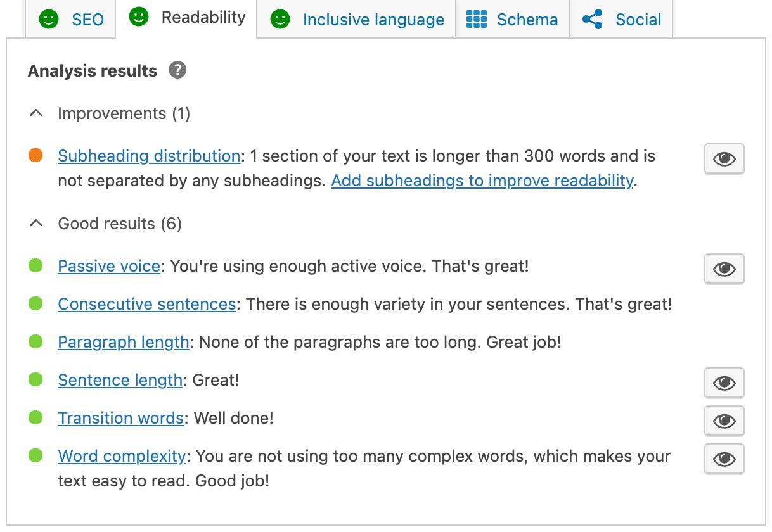Click the grid icon on the Schema tab
Viewport: 772px width, 532px height.
[478, 20]
